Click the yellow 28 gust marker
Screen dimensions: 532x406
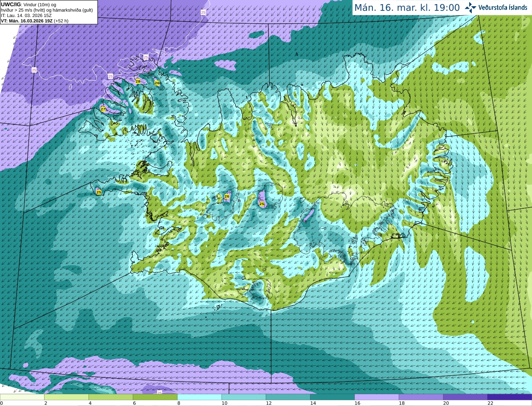138,81
